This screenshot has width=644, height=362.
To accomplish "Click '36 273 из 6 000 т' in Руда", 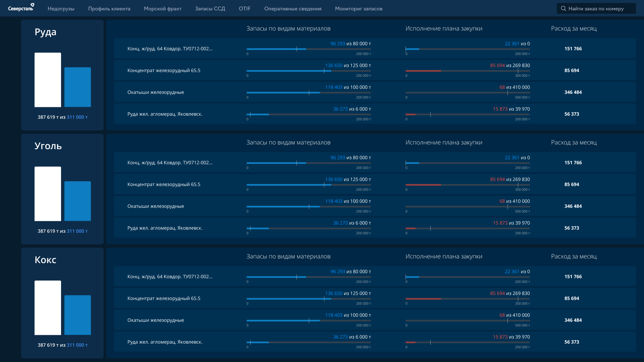I will pyautogui.click(x=352, y=109).
